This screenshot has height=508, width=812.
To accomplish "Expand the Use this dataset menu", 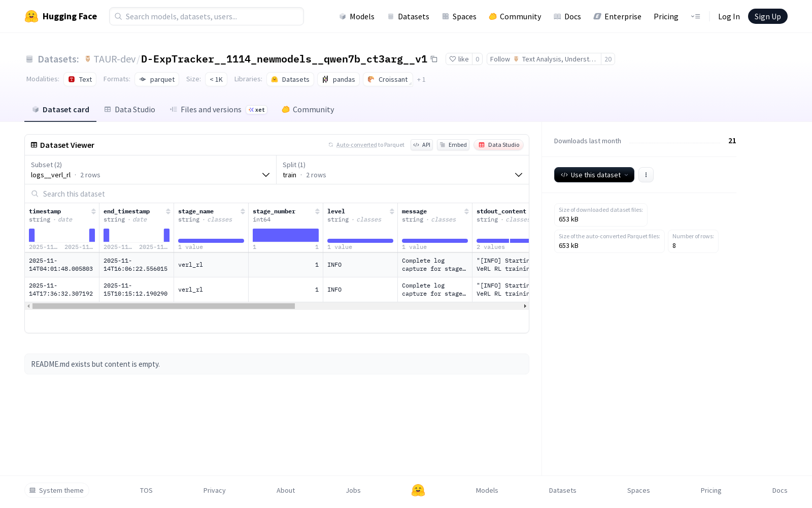I will pos(594,175).
